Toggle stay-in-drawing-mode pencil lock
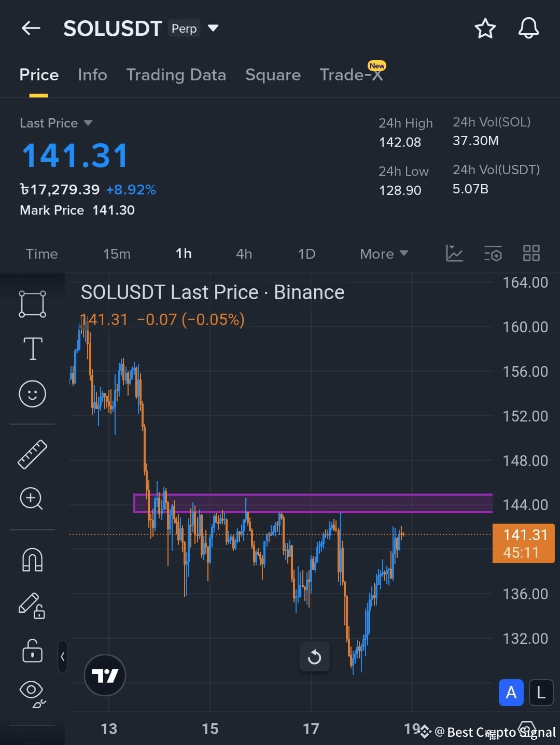The height and width of the screenshot is (745, 560). coord(32,606)
